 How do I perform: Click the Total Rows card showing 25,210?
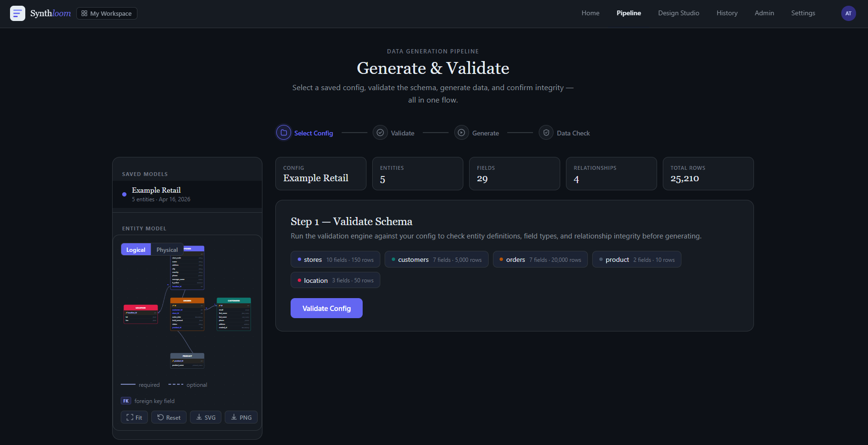click(x=708, y=174)
